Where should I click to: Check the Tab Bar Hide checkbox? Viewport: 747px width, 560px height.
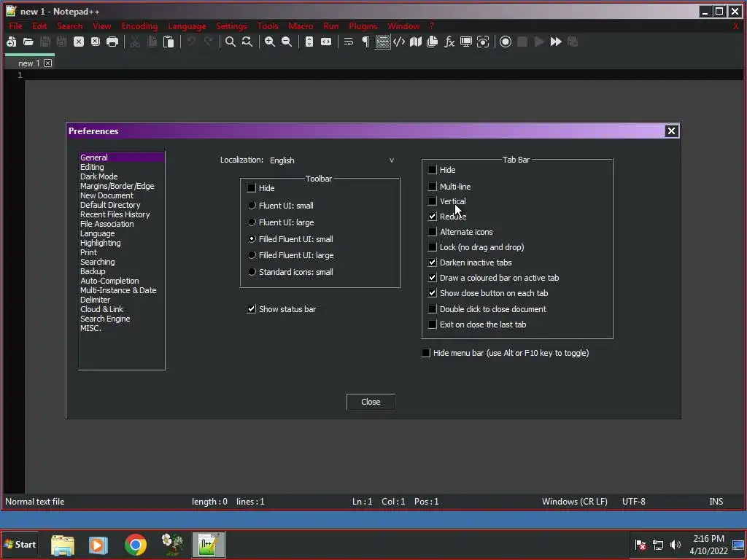pyautogui.click(x=432, y=169)
